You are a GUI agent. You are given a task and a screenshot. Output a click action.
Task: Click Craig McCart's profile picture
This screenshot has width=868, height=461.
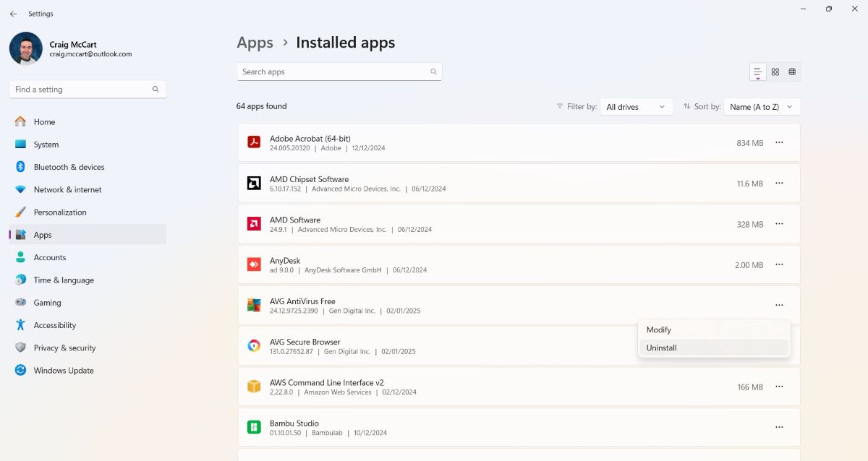[26, 48]
